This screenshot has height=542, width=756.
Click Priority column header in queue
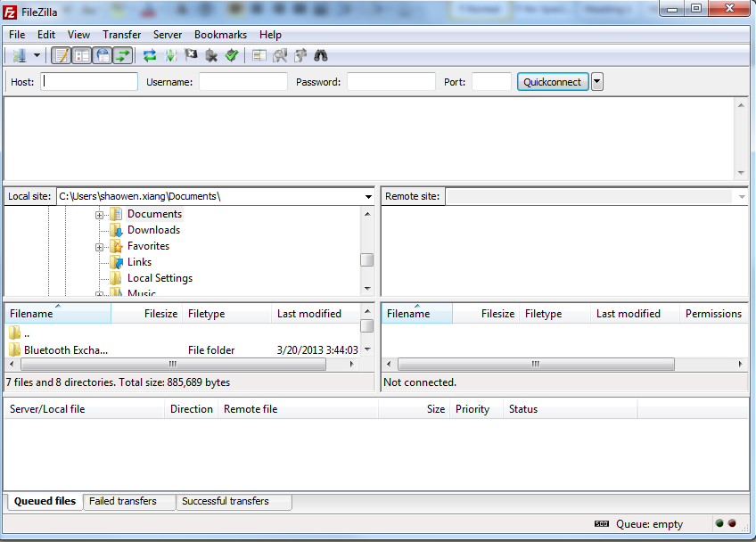[476, 409]
